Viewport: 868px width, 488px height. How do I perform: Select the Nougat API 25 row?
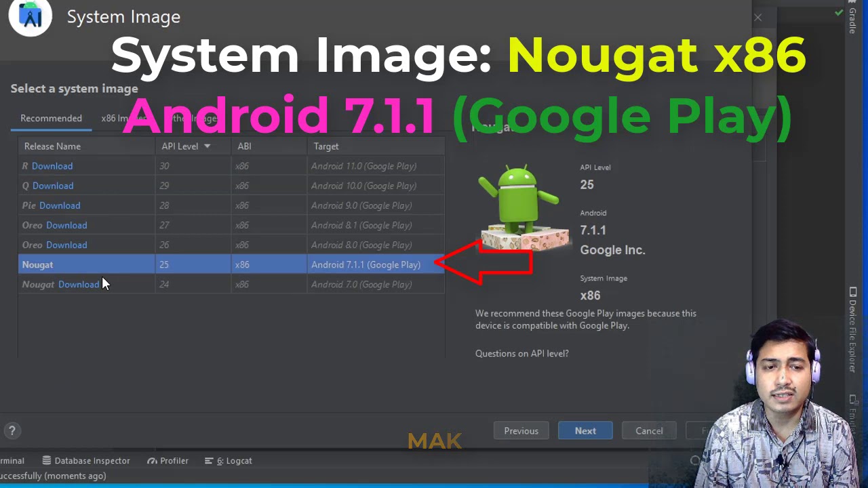(231, 264)
